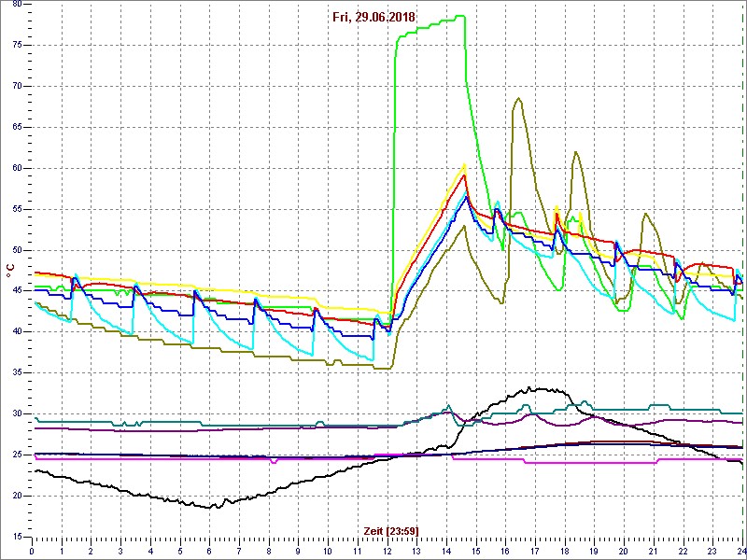Select the Zeit [23:59] time label

coord(391,530)
